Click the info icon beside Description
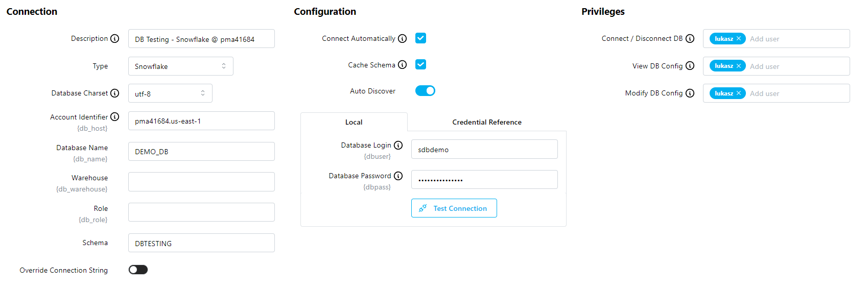 click(x=115, y=39)
